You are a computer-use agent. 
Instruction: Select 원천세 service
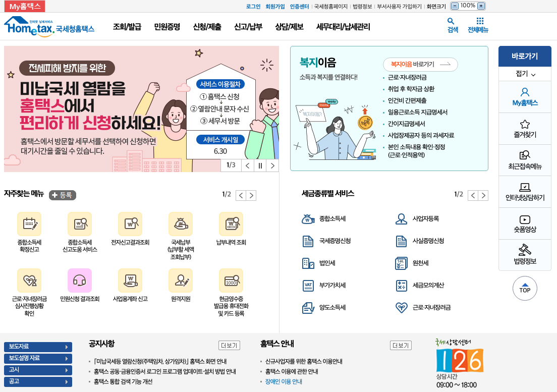[x=412, y=263]
